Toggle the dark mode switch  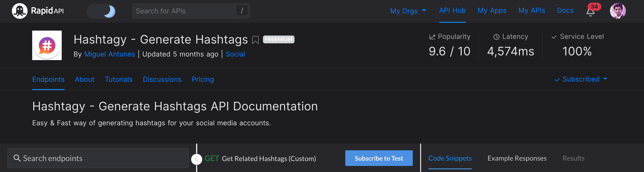point(101,11)
